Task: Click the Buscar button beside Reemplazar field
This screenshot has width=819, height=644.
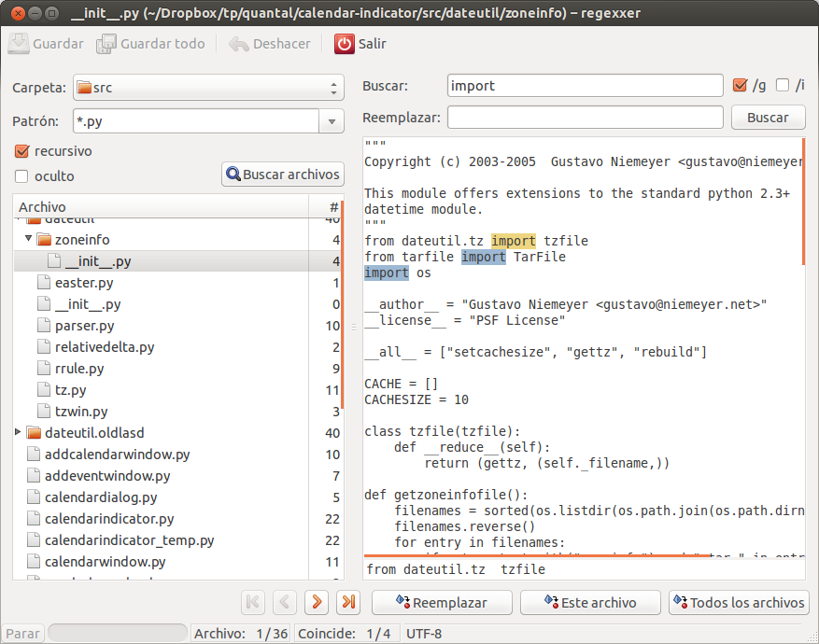Action: click(769, 118)
